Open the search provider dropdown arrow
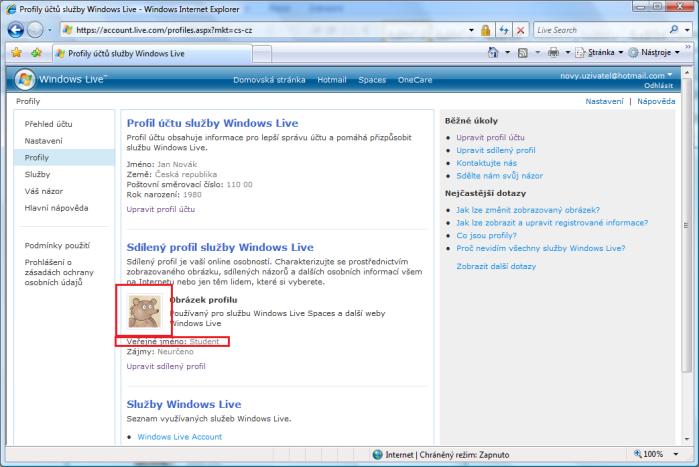The width and height of the screenshot is (699, 467). point(687,30)
